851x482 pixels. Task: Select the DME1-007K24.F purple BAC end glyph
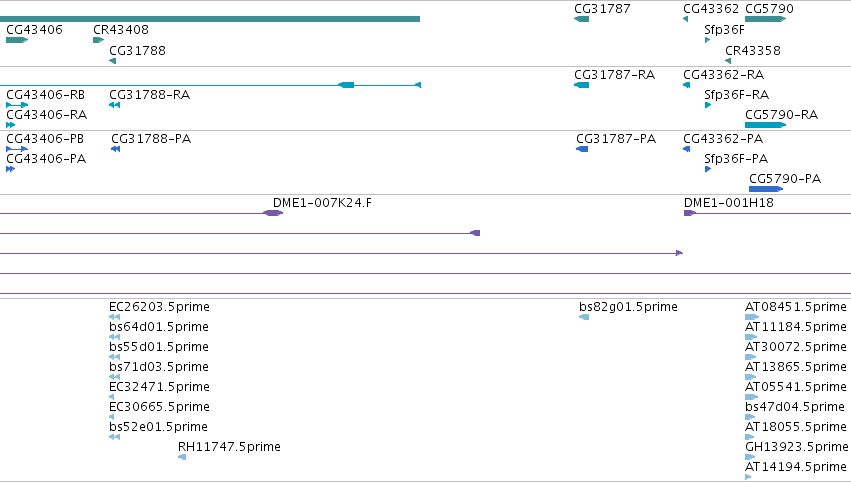(273, 213)
